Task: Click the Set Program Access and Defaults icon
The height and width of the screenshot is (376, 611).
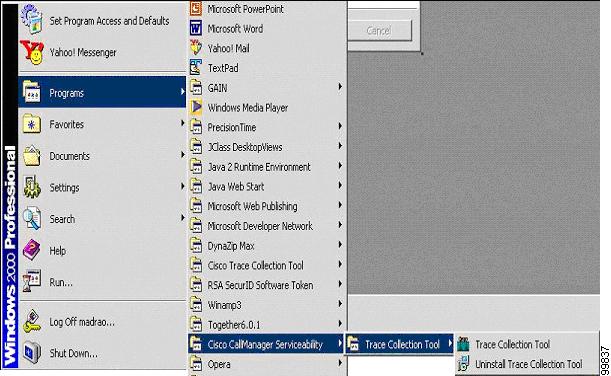Action: (x=32, y=20)
